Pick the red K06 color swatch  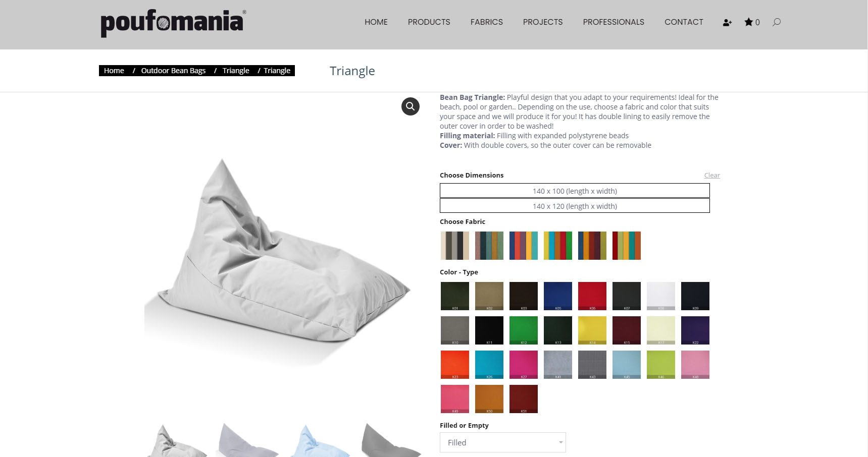click(592, 296)
